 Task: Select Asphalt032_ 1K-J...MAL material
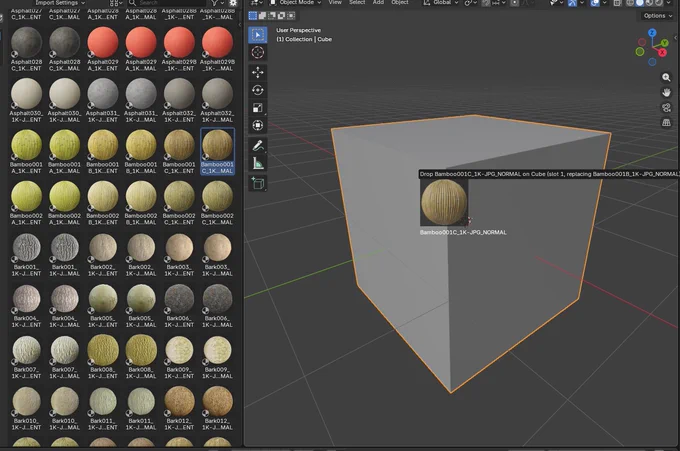(217, 100)
